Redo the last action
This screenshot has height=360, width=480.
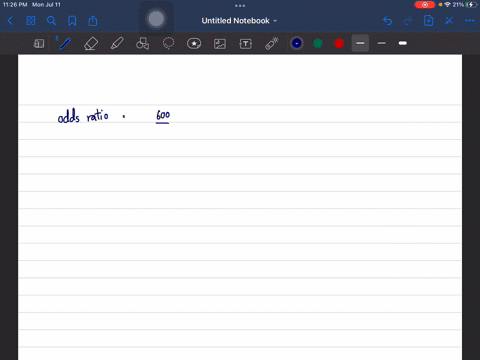click(408, 21)
